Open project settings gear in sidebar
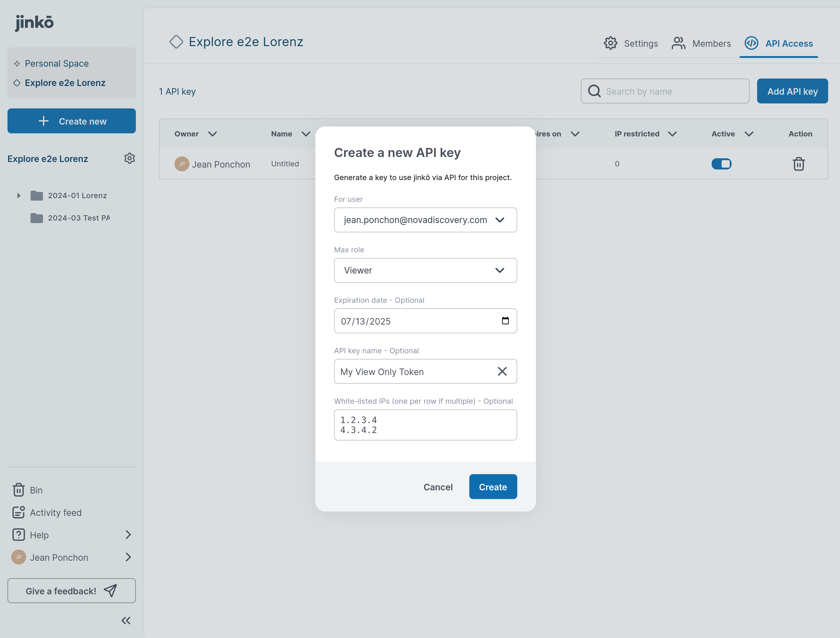The image size is (840, 638). tap(130, 158)
